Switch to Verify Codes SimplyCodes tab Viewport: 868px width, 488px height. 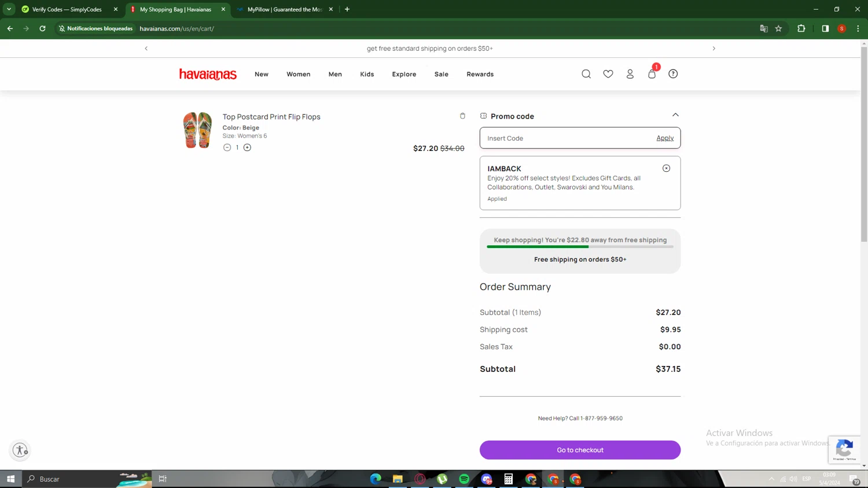click(x=67, y=9)
